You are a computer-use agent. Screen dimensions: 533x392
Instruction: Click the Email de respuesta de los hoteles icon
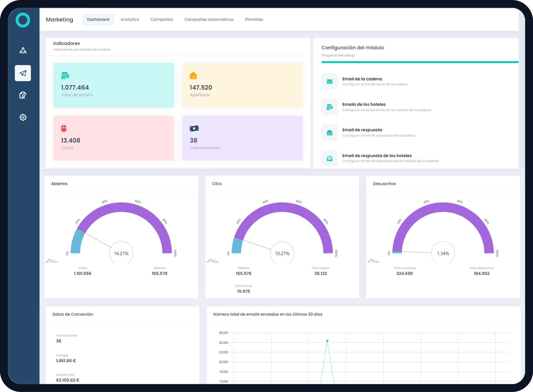click(329, 158)
